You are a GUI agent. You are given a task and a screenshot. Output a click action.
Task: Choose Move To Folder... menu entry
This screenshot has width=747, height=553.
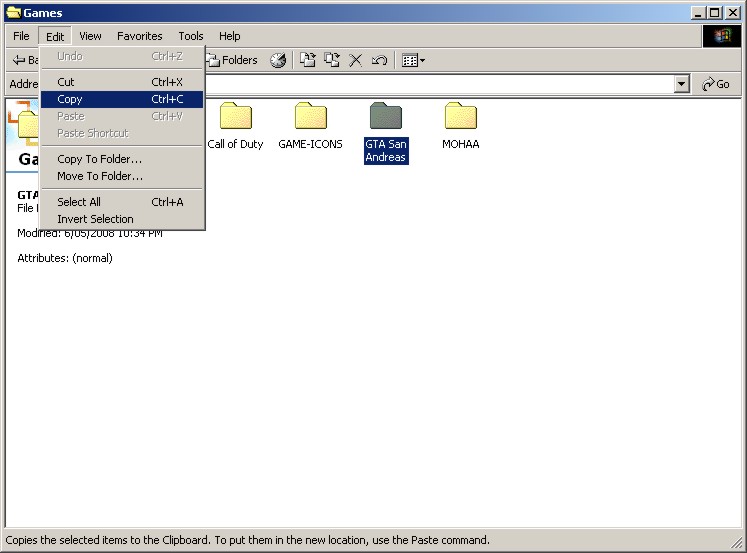click(122, 176)
